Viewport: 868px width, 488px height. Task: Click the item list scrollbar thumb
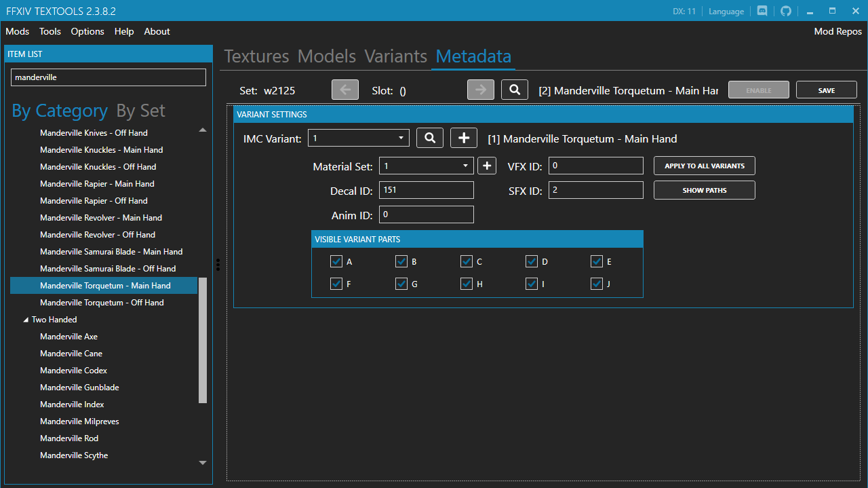[x=203, y=339]
